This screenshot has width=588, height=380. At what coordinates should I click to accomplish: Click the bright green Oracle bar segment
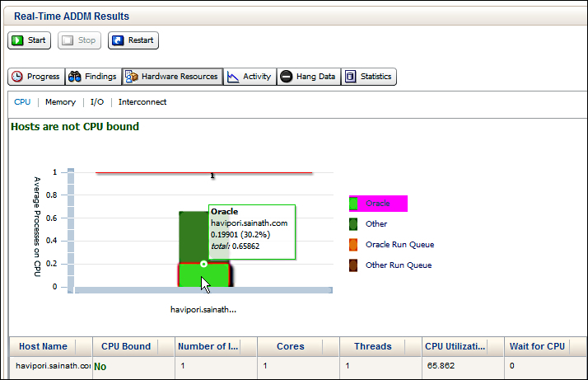point(203,275)
